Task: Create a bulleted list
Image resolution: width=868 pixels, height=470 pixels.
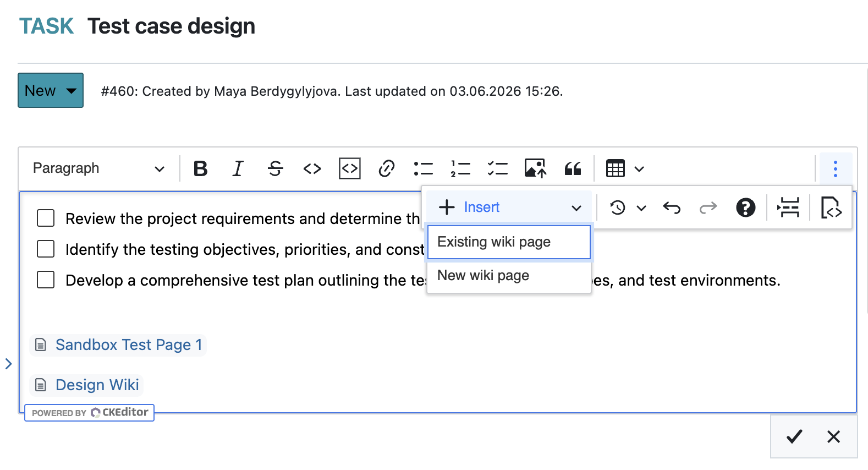Action: 424,168
